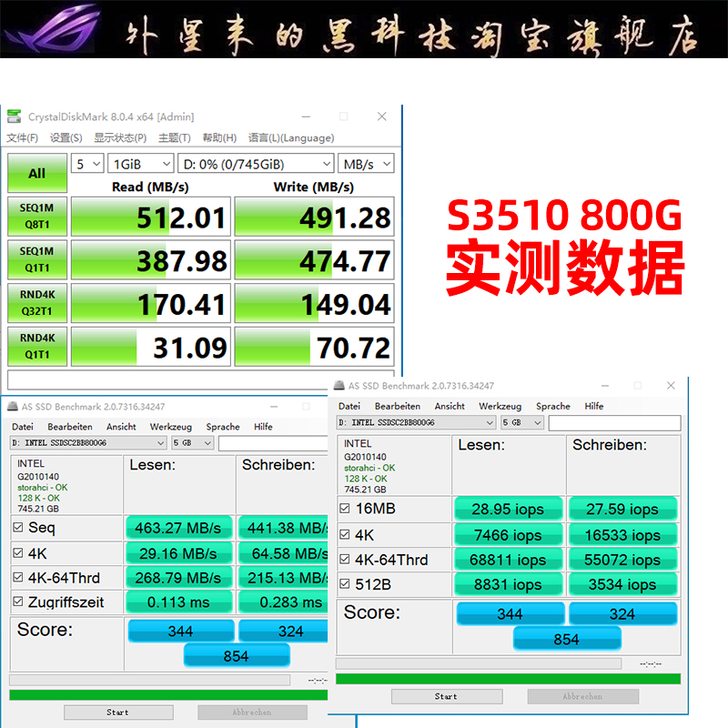Open Hilfe menu in AS SSD IOPS window
728x728 pixels.
point(594,406)
